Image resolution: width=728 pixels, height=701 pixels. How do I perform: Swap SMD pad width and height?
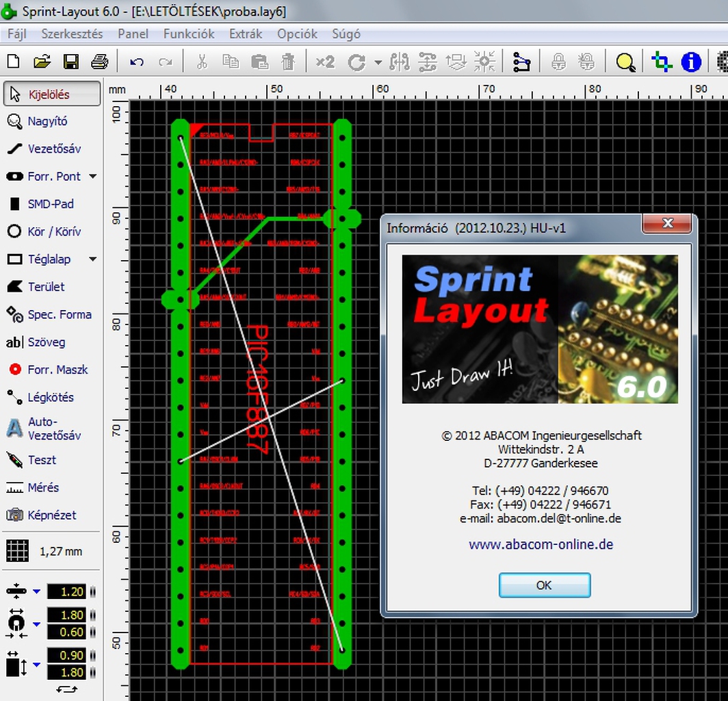[x=67, y=689]
